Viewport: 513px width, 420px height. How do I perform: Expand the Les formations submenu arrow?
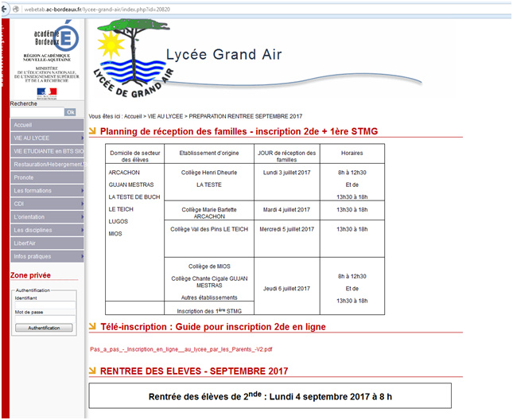pyautogui.click(x=82, y=190)
